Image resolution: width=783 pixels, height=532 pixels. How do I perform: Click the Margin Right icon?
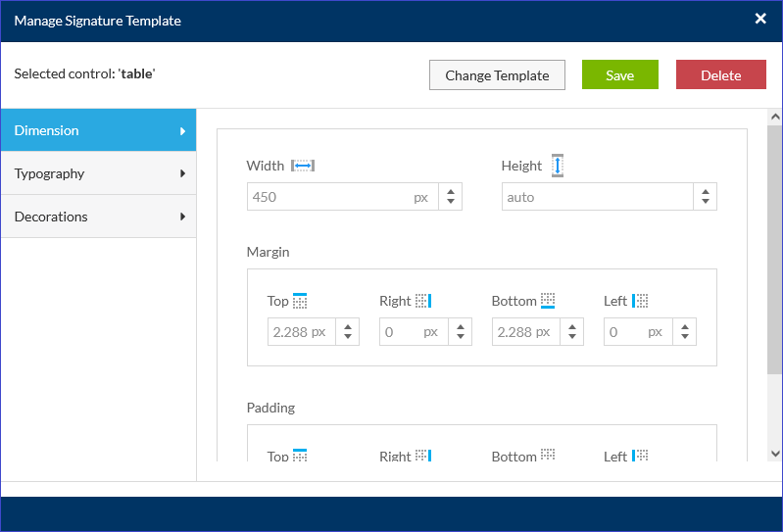(423, 301)
